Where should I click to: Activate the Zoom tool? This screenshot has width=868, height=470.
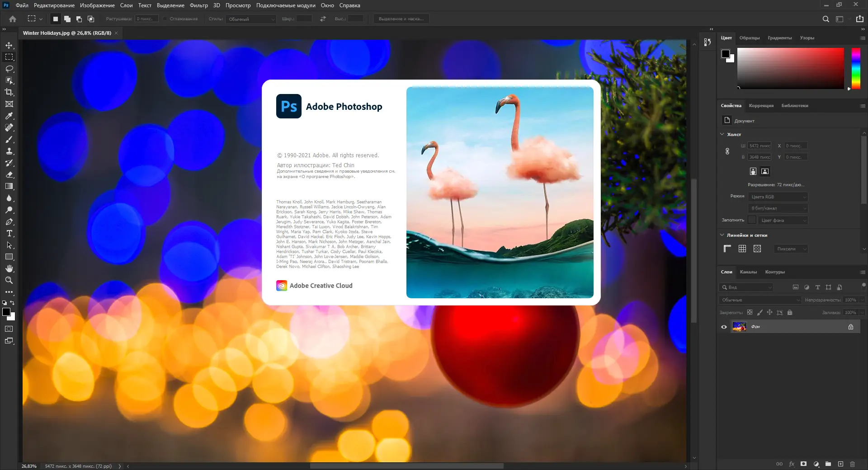[x=9, y=280]
